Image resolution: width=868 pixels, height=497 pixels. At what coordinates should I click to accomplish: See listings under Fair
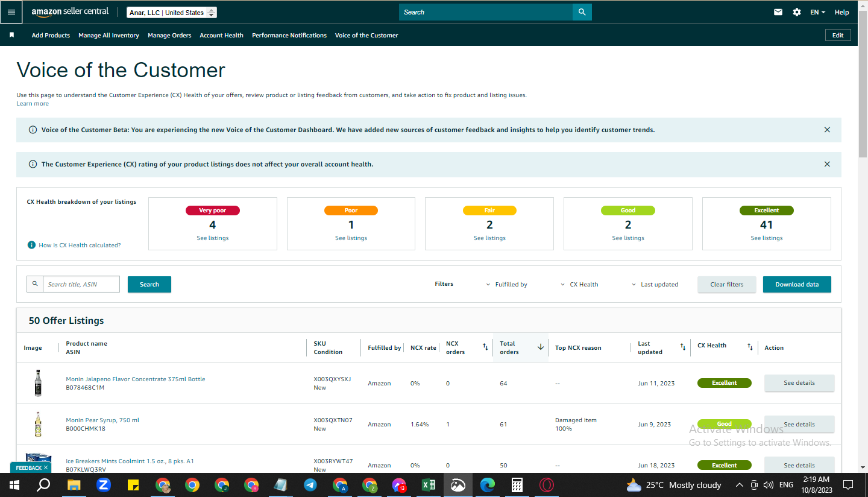click(489, 238)
